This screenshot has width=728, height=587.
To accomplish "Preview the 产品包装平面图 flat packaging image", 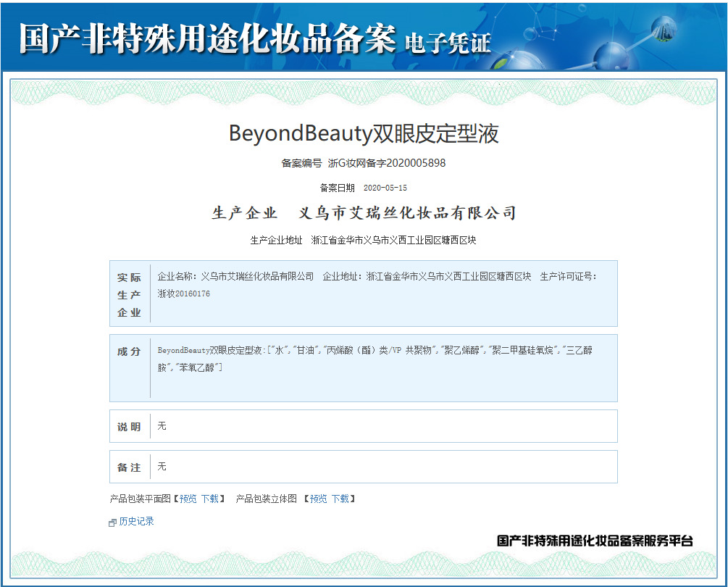I will [188, 499].
